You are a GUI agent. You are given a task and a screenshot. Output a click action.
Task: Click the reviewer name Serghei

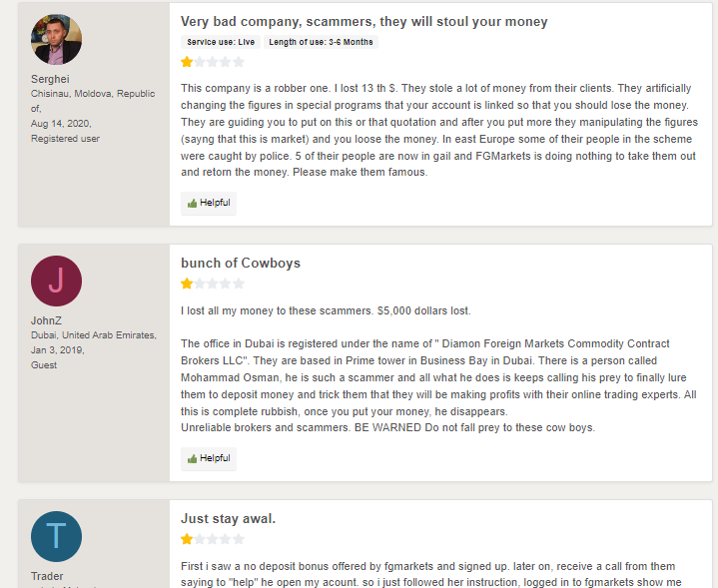click(x=50, y=79)
